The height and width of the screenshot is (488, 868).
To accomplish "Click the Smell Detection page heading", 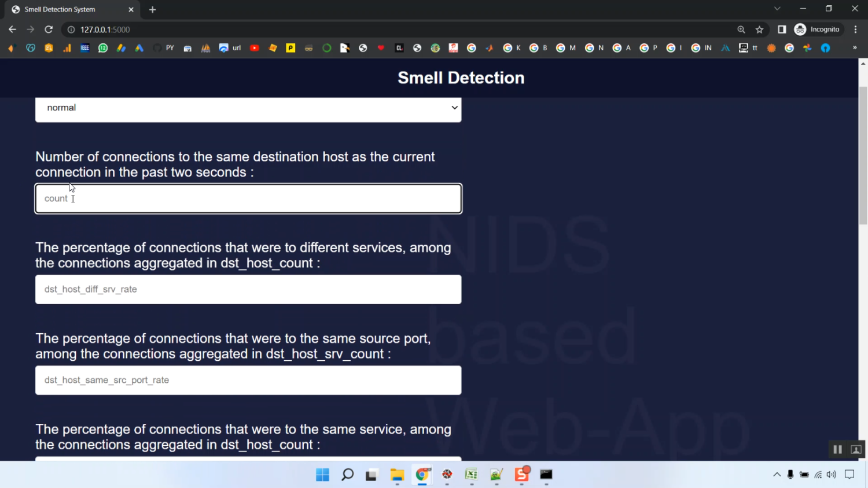I will click(461, 78).
